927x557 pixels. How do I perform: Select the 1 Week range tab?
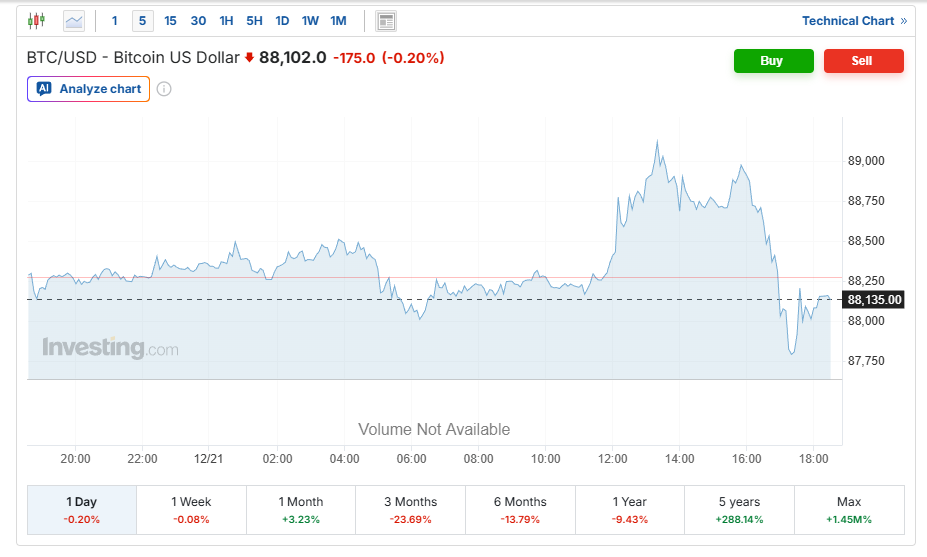[x=191, y=510]
